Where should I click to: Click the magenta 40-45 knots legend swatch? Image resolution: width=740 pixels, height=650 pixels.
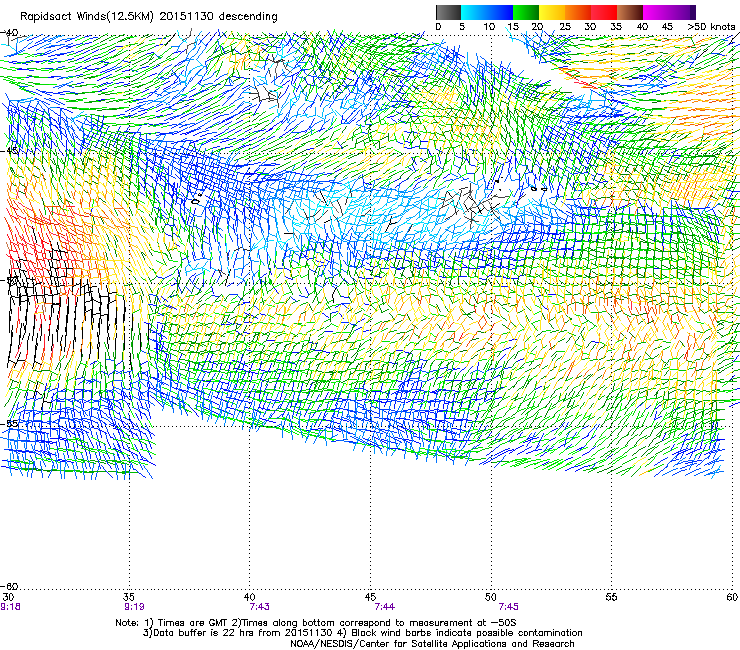point(656,12)
